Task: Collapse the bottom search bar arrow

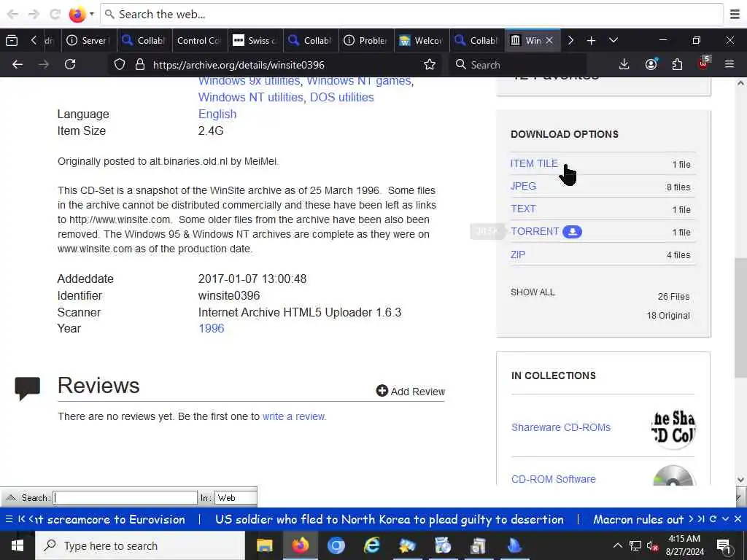Action: [x=10, y=498]
